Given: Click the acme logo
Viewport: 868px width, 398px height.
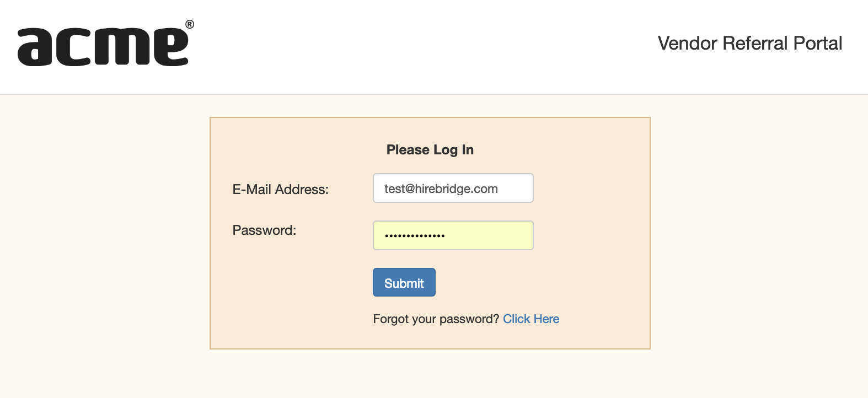Looking at the screenshot, I should [105, 46].
